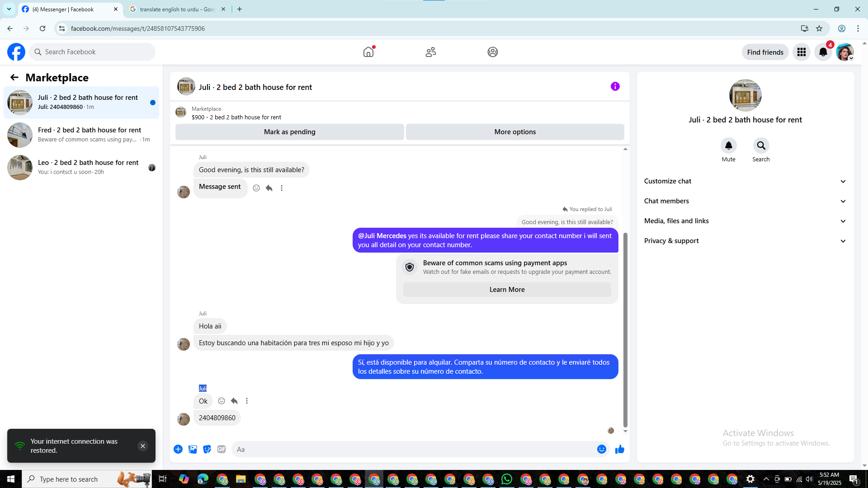Image resolution: width=868 pixels, height=488 pixels.
Task: Open the notifications bell
Action: click(x=823, y=52)
